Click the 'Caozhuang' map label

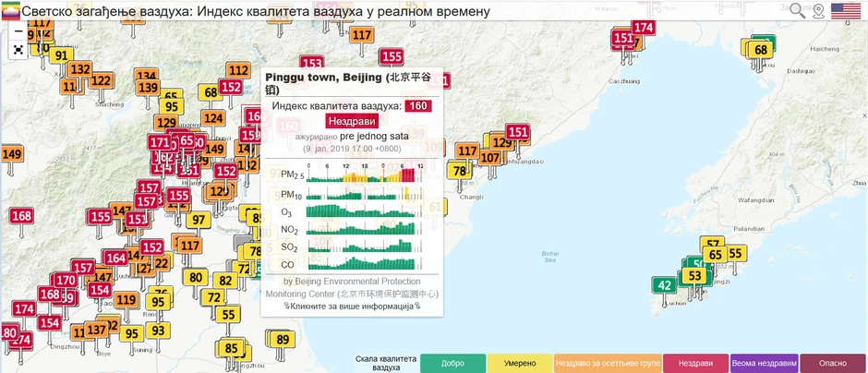pyautogui.click(x=624, y=81)
